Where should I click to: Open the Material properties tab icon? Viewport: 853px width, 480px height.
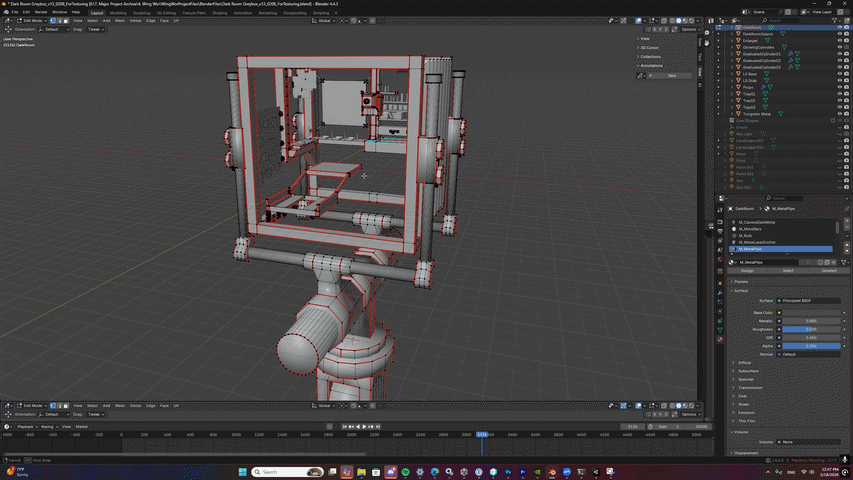click(x=720, y=339)
